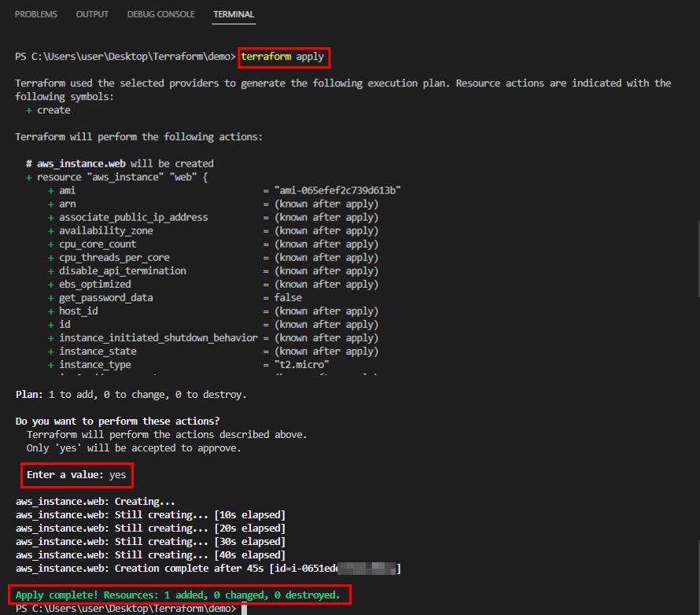Click the get_password_data 'false' value

(288, 297)
